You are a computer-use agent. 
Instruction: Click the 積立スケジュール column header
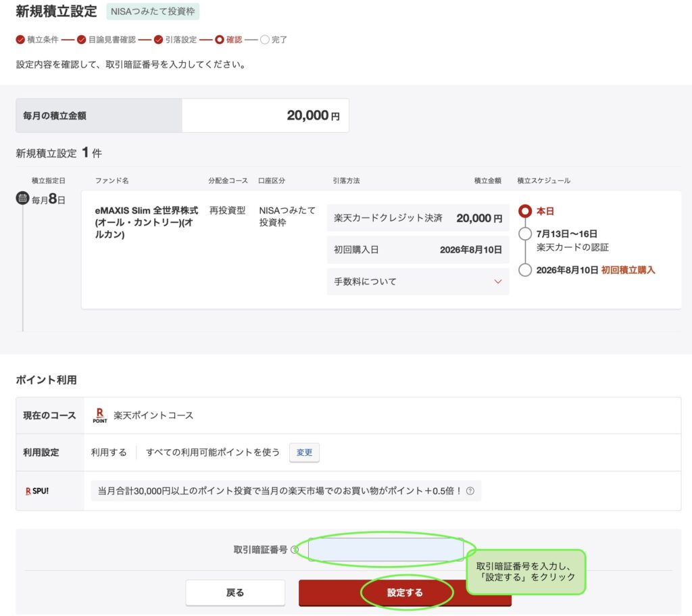[x=544, y=180]
